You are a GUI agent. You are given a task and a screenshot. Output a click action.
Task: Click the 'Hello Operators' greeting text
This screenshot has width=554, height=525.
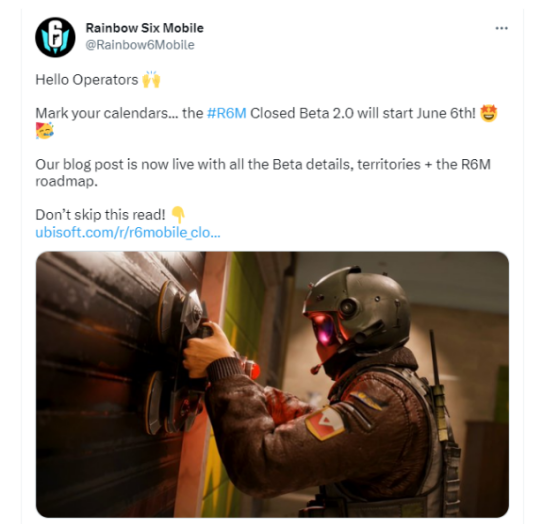tap(87, 80)
